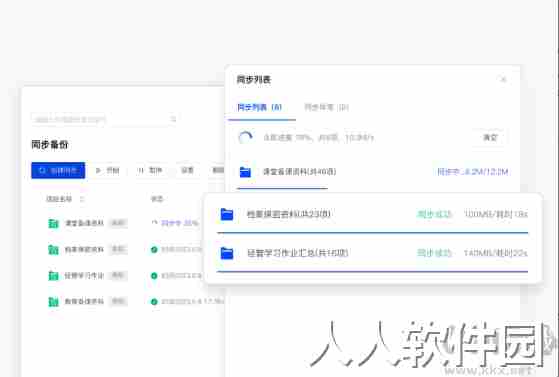This screenshot has height=377, width=559.
Task: Select the 档案保密资料 task name in the list
Action: coord(84,249)
